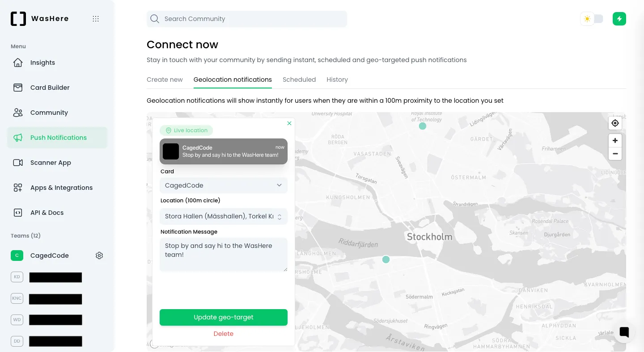Click the Update geo-target button

[223, 317]
